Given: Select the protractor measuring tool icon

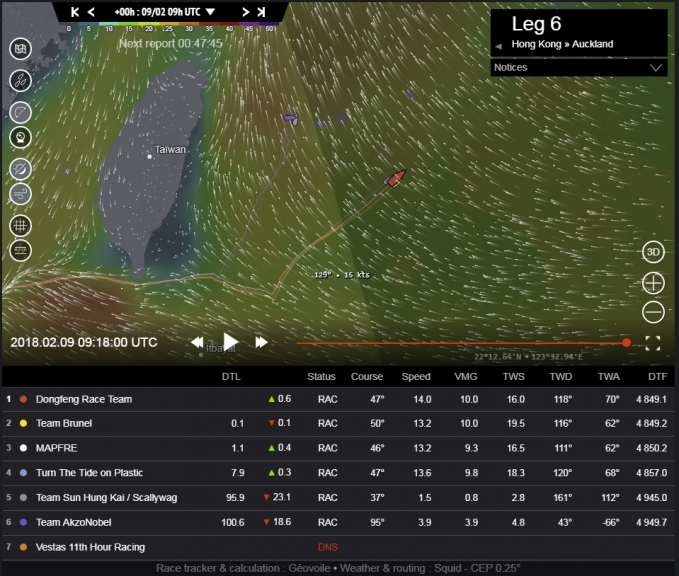Looking at the screenshot, I should pos(20,113).
